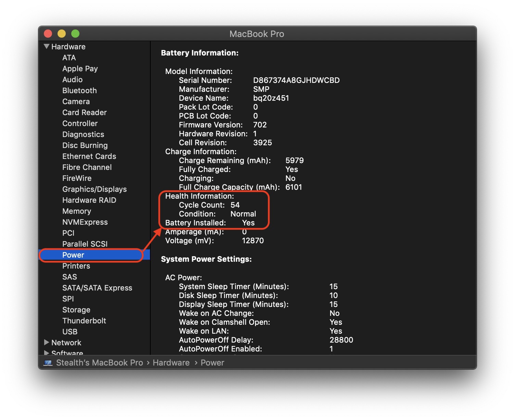515x420 pixels.
Task: View Thunderbolt details
Action: (84, 321)
